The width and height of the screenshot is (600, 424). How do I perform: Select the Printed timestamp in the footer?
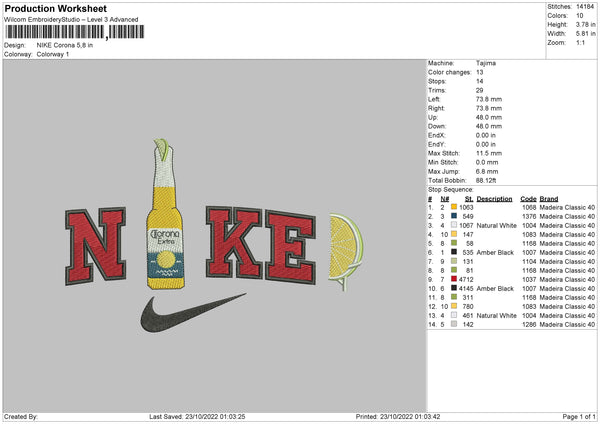coord(398,416)
